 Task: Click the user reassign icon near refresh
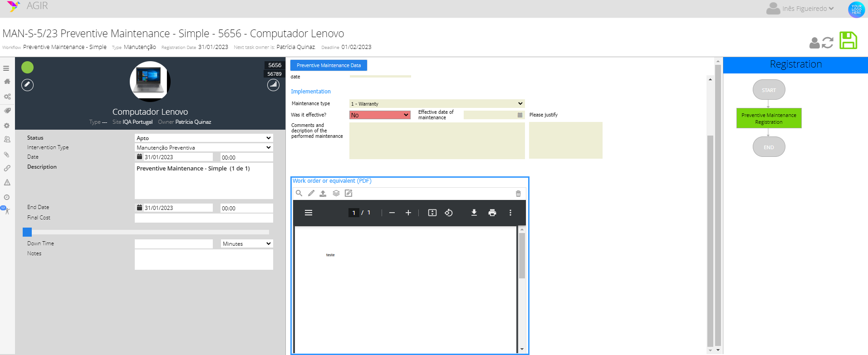[x=815, y=43]
